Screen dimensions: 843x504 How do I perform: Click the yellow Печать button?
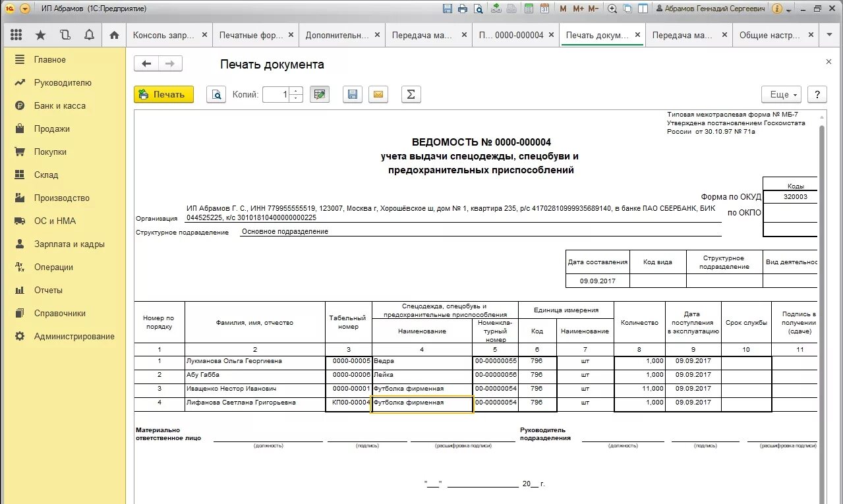[x=164, y=95]
